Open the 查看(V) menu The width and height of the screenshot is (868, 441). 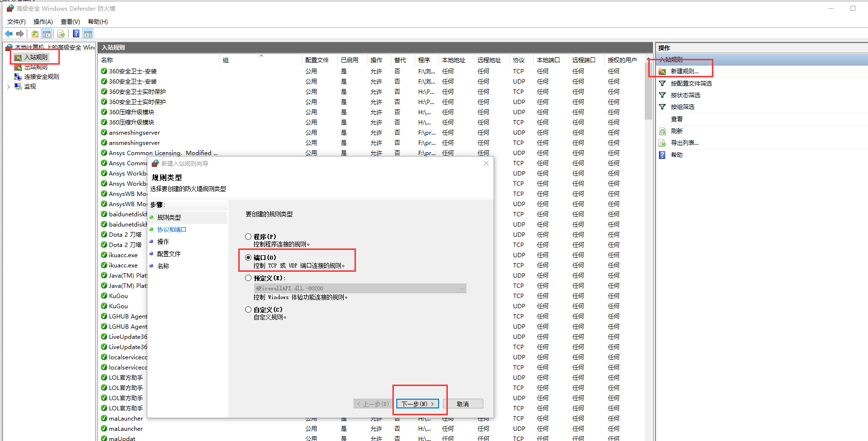coord(71,22)
